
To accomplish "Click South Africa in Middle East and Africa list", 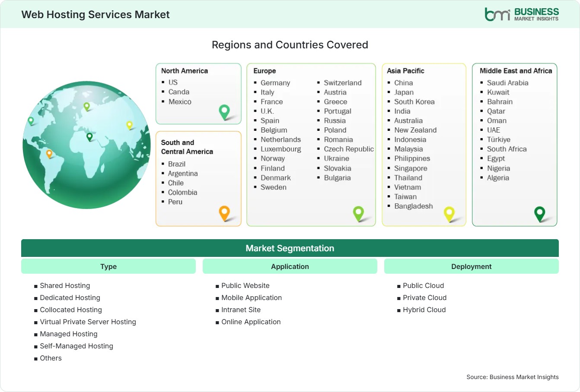I will (507, 149).
